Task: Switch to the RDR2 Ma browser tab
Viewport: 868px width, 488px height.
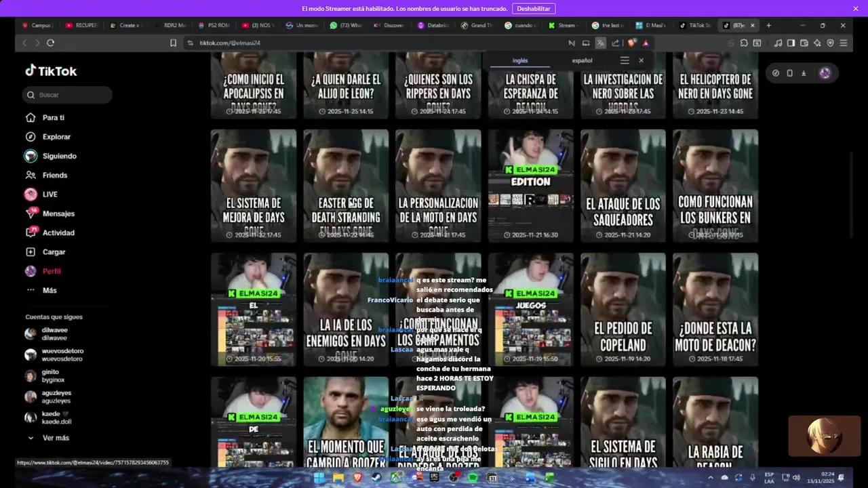Action: point(170,25)
